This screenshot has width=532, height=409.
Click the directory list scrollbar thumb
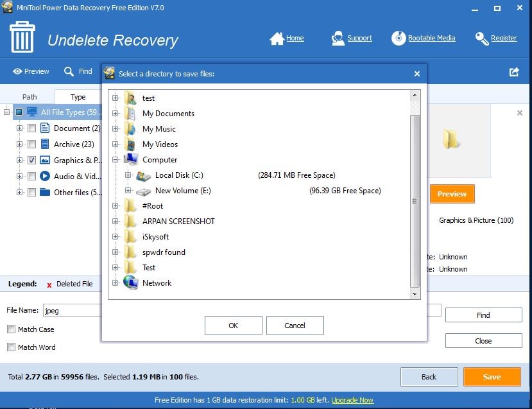point(415,201)
